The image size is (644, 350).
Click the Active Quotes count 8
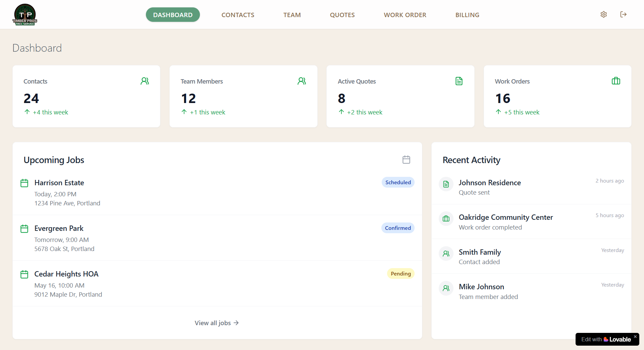click(341, 98)
